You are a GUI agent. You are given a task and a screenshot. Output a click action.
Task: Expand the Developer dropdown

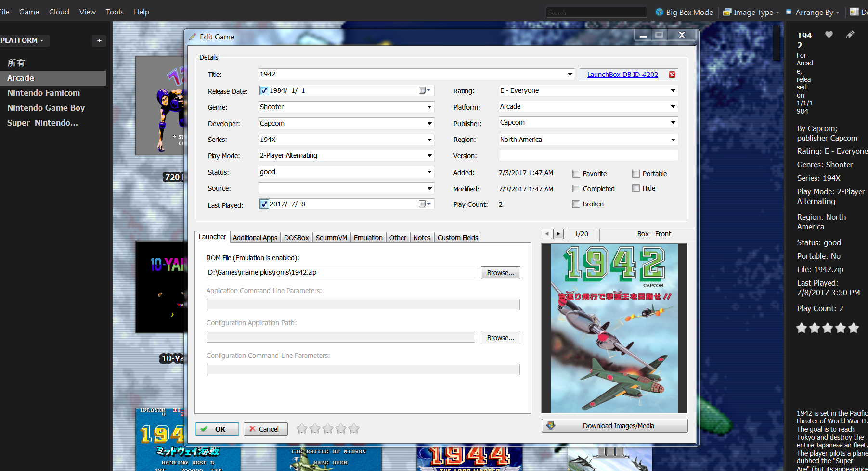tap(429, 123)
